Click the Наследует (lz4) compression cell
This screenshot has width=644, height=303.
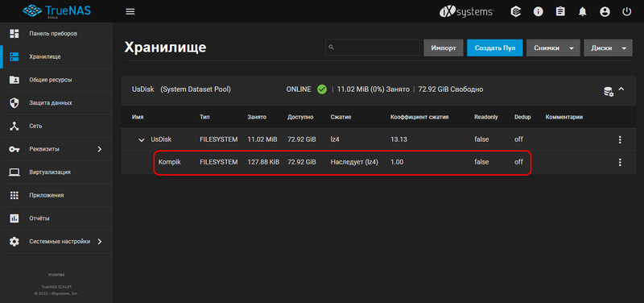point(354,162)
